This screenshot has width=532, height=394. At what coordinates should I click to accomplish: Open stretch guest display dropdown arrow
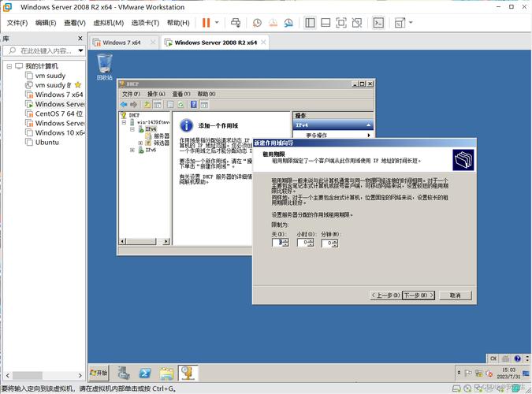[x=411, y=23]
